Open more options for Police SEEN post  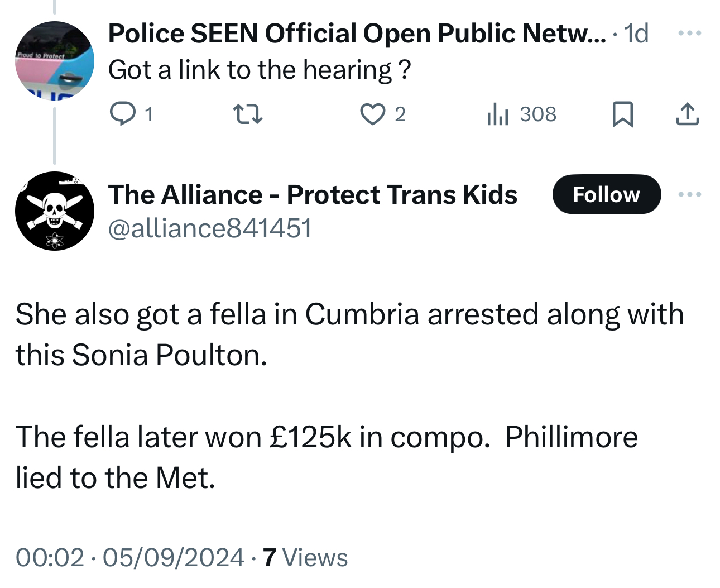coord(690,34)
